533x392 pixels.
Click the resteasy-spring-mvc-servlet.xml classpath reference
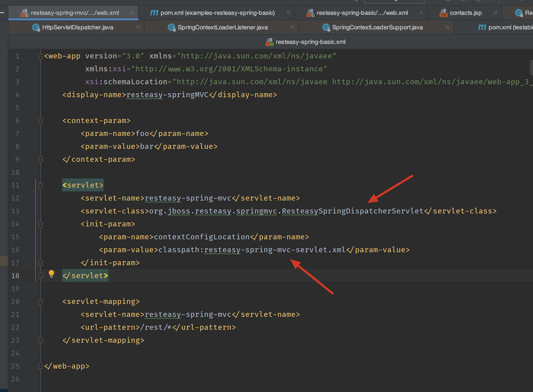point(275,250)
